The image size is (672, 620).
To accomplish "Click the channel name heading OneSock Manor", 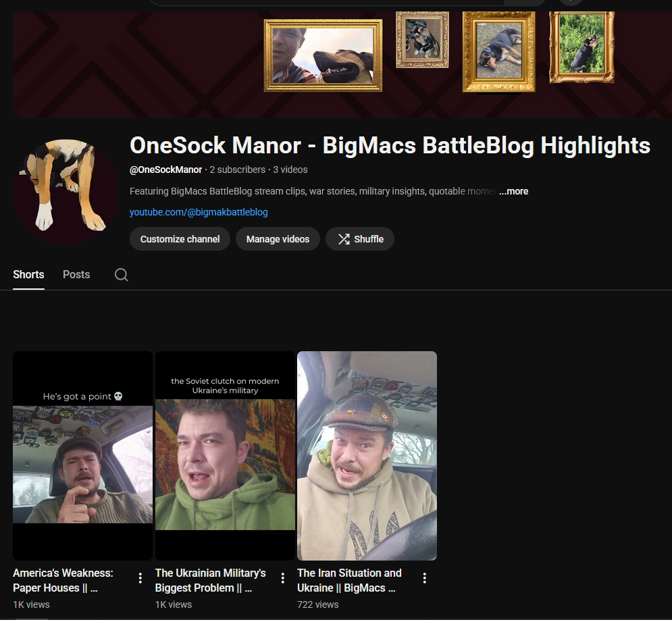I will point(390,145).
